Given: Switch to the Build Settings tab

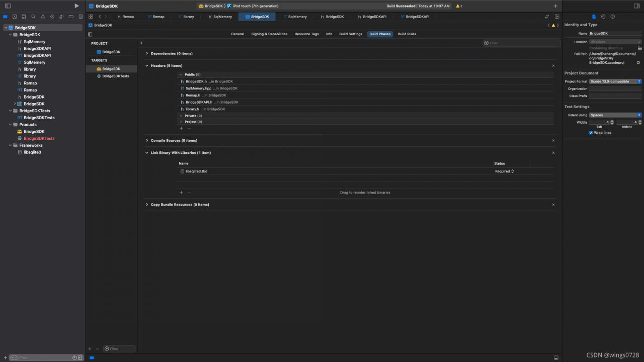Looking at the screenshot, I should point(351,34).
